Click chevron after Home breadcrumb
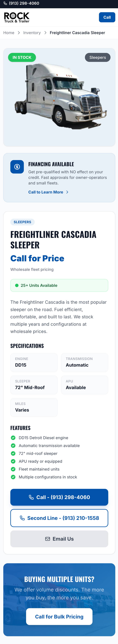 click(x=19, y=33)
